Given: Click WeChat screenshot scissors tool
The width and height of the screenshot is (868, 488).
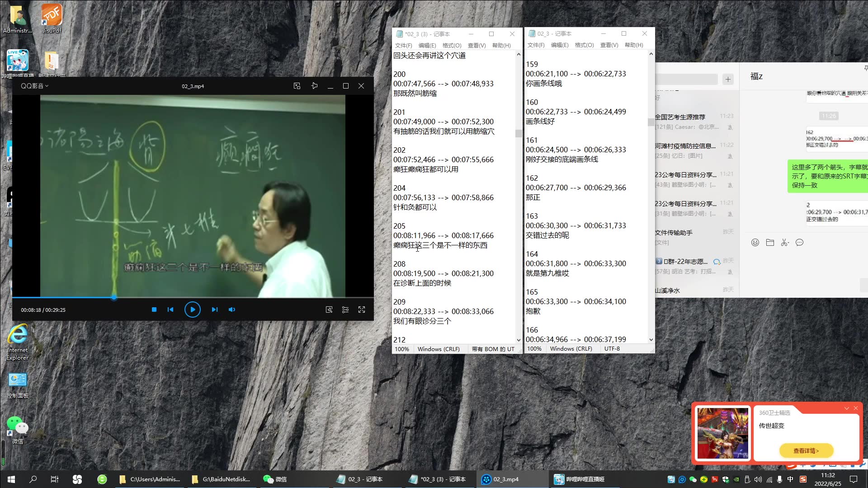Looking at the screenshot, I should [x=785, y=243].
